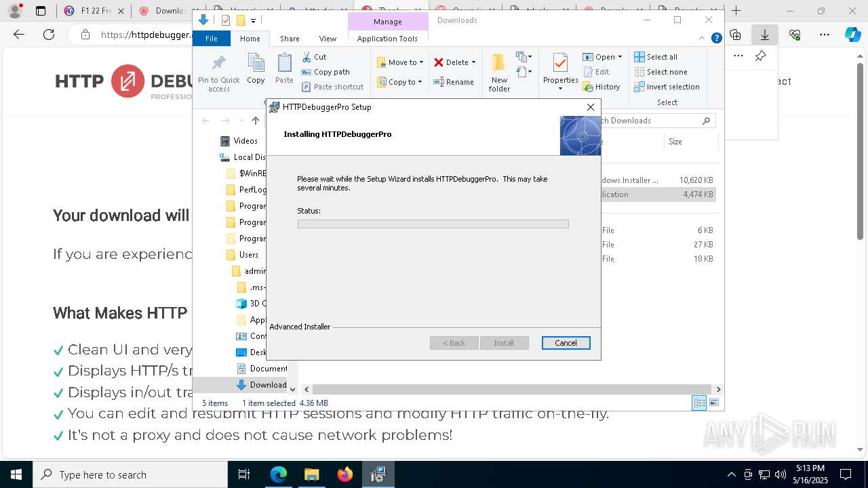Click Select none in ribbon
Viewport: 868px width, 488px height.
[660, 72]
